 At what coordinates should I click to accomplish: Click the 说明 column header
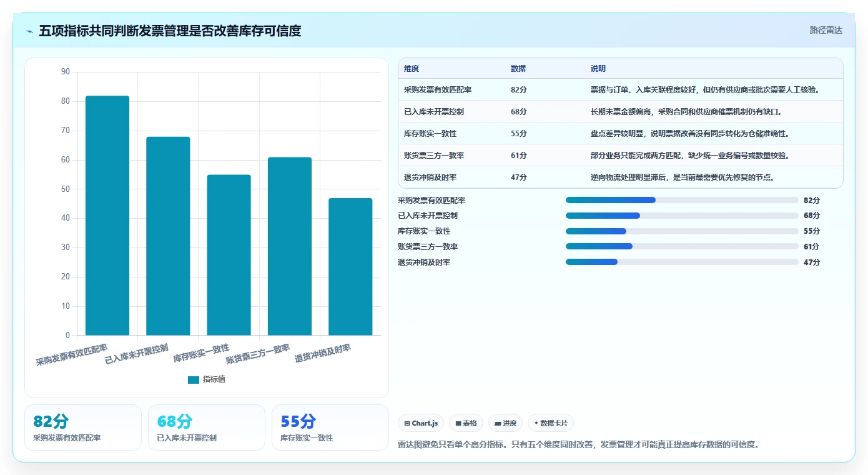[598, 68]
